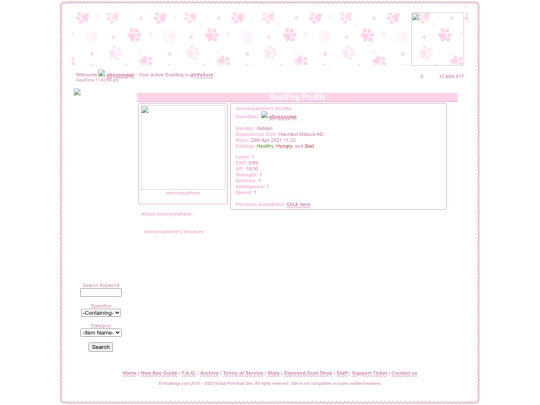Click the Goatling portrait image

183,147
